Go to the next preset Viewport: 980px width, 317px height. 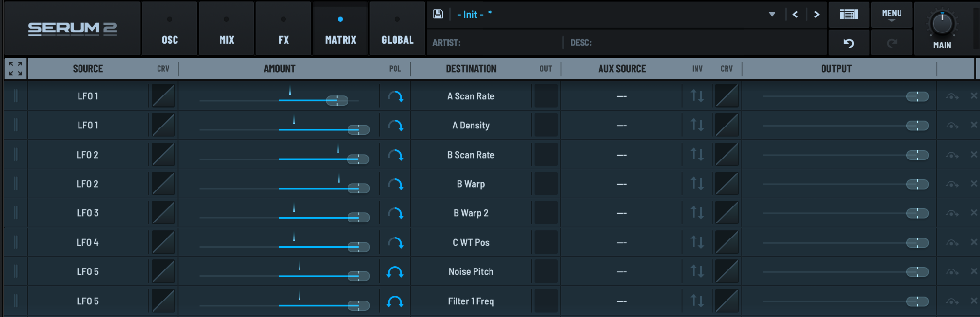[x=817, y=15]
